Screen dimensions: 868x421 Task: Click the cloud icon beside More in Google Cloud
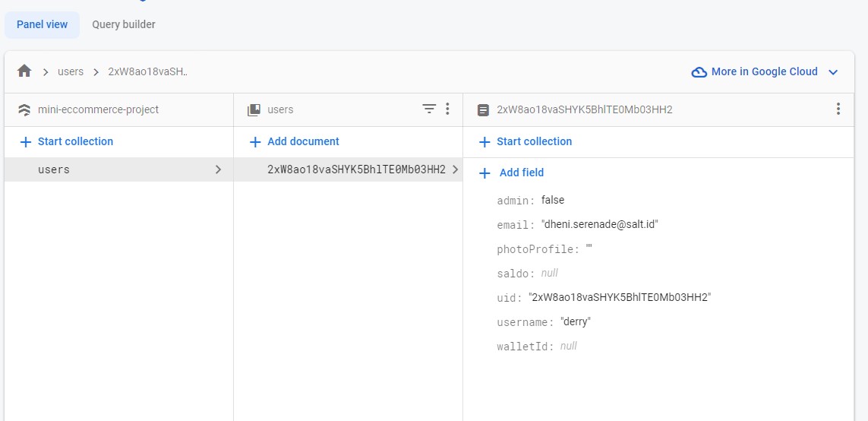699,72
